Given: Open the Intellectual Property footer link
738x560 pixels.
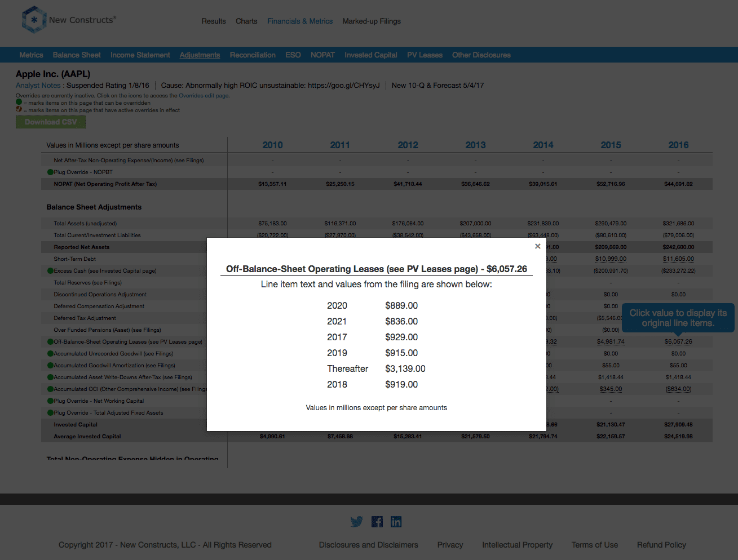Looking at the screenshot, I should [518, 545].
